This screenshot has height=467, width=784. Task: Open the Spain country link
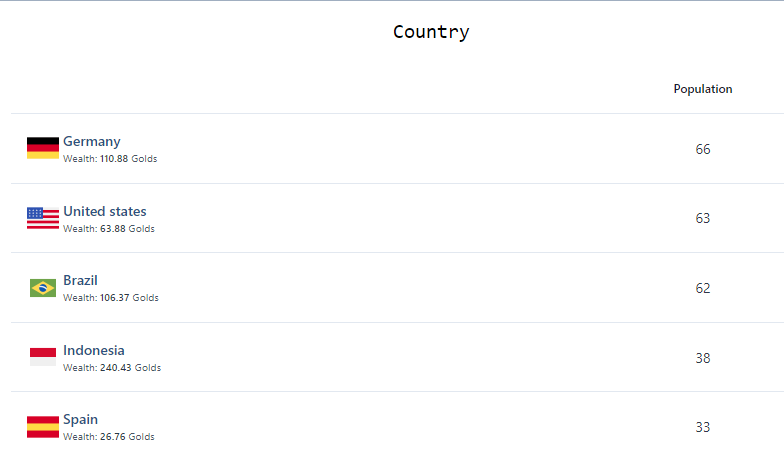click(80, 420)
